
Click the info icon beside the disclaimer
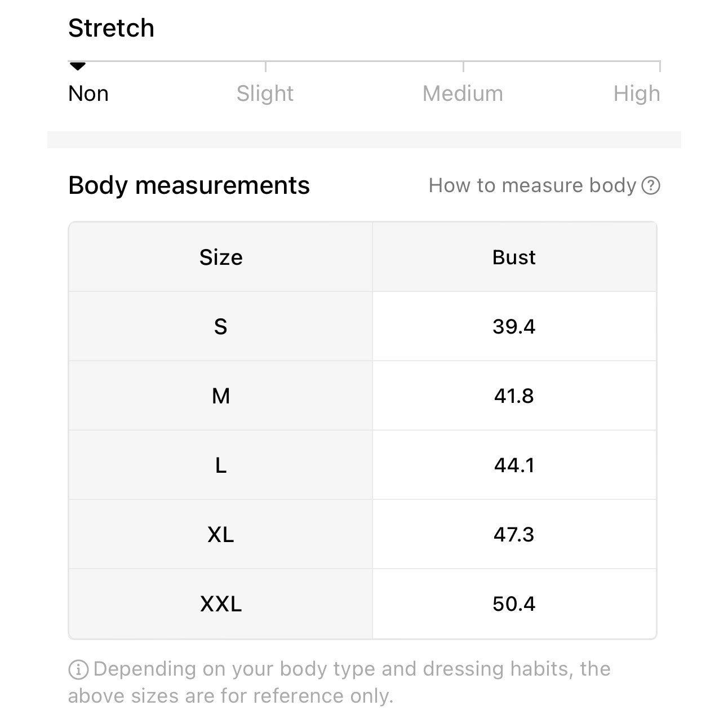point(78,670)
